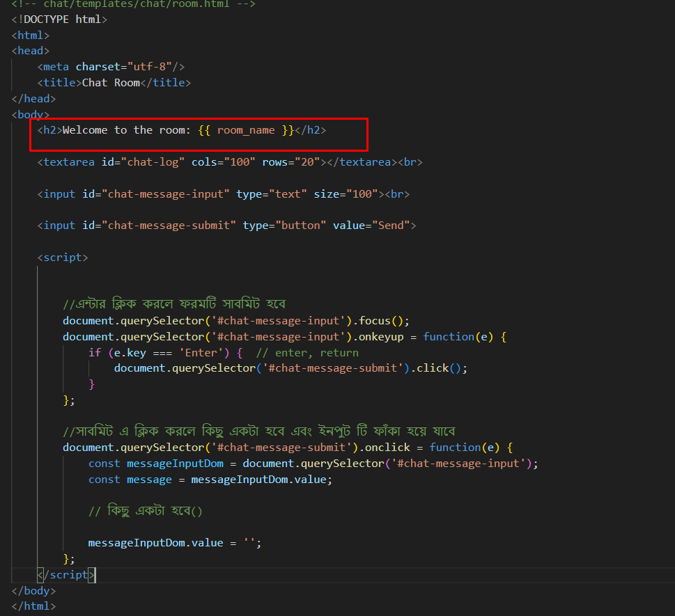This screenshot has width=675, height=616.
Task: Click the textarea chat-log line
Action: 229,162
